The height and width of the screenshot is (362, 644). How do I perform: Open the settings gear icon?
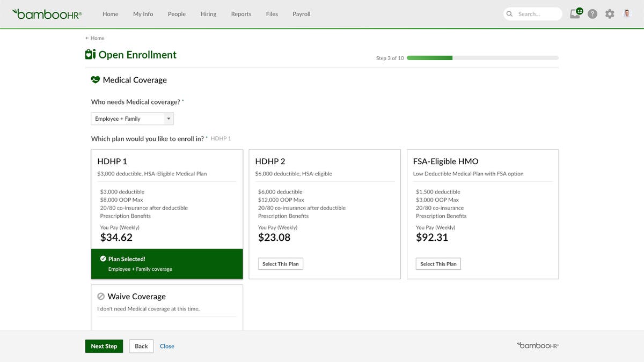610,13
